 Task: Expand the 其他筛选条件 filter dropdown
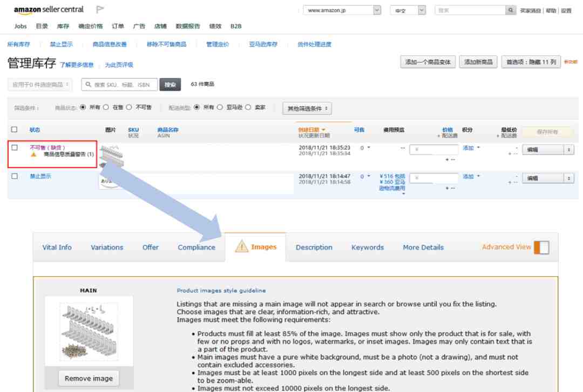click(x=308, y=108)
